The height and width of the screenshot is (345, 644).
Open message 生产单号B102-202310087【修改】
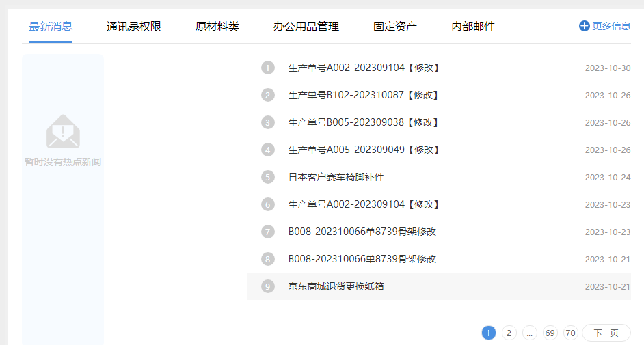point(363,95)
